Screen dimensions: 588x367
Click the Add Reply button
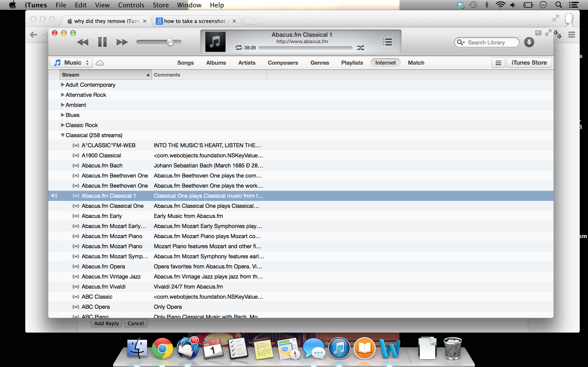click(106, 323)
